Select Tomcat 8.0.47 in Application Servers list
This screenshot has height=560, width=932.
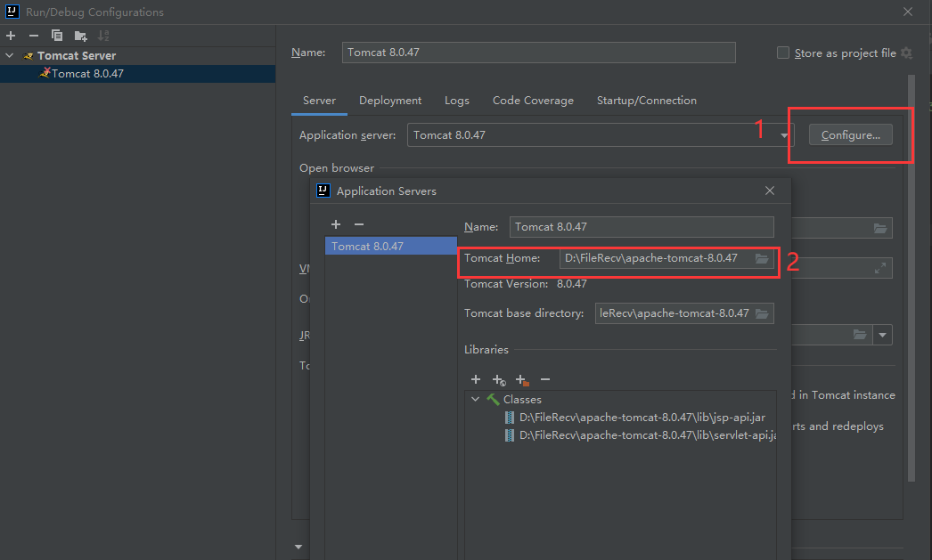390,246
